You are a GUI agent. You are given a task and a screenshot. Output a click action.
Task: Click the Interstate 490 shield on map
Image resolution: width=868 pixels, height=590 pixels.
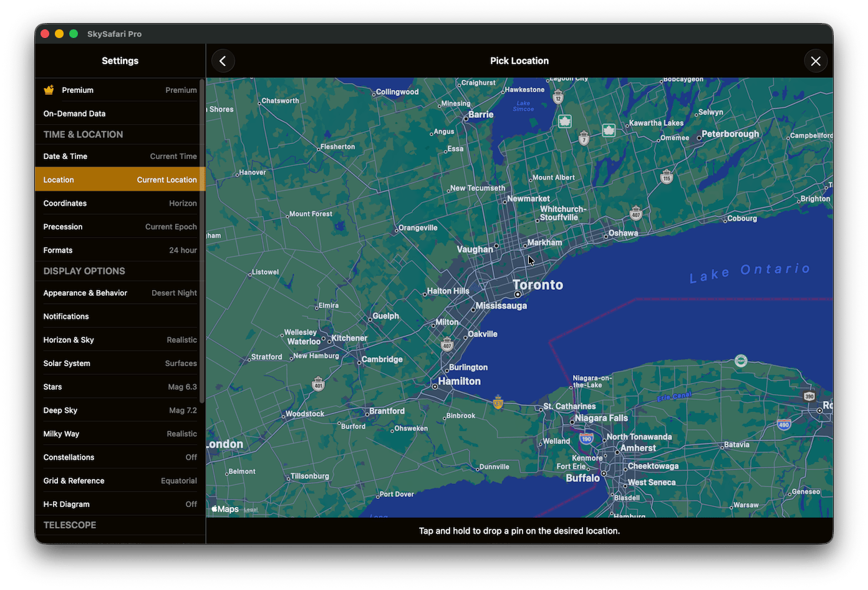coord(784,424)
